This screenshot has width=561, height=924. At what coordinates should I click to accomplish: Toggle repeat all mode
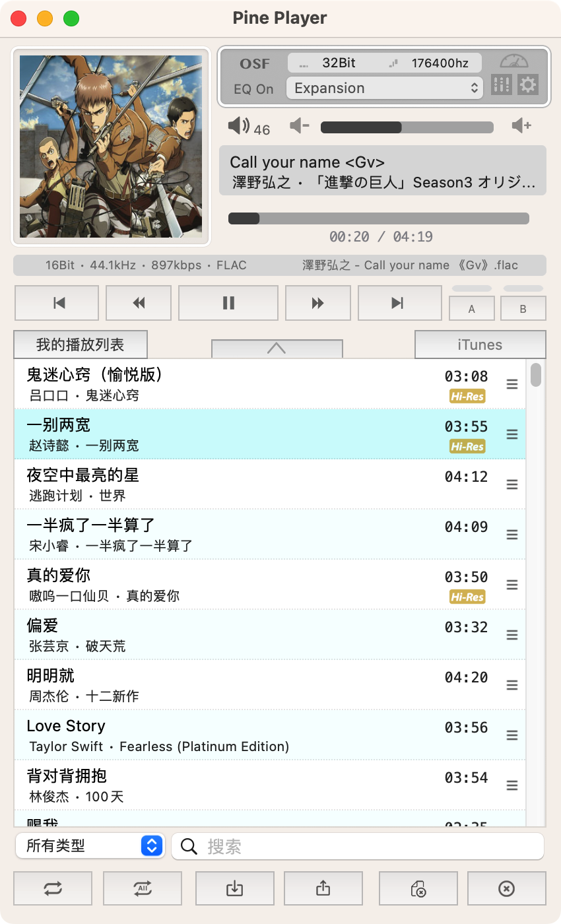(143, 888)
